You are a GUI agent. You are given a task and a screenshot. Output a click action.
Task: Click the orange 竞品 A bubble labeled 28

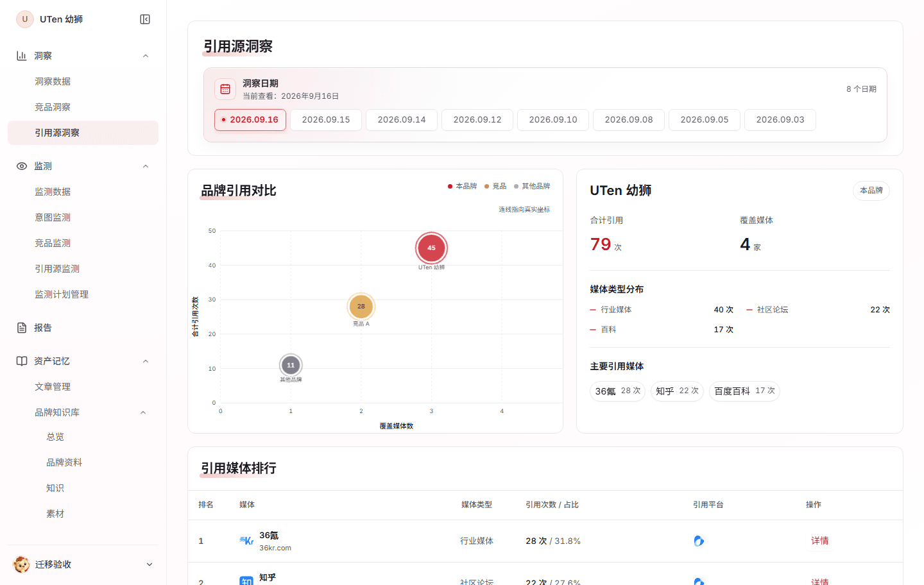click(x=361, y=307)
